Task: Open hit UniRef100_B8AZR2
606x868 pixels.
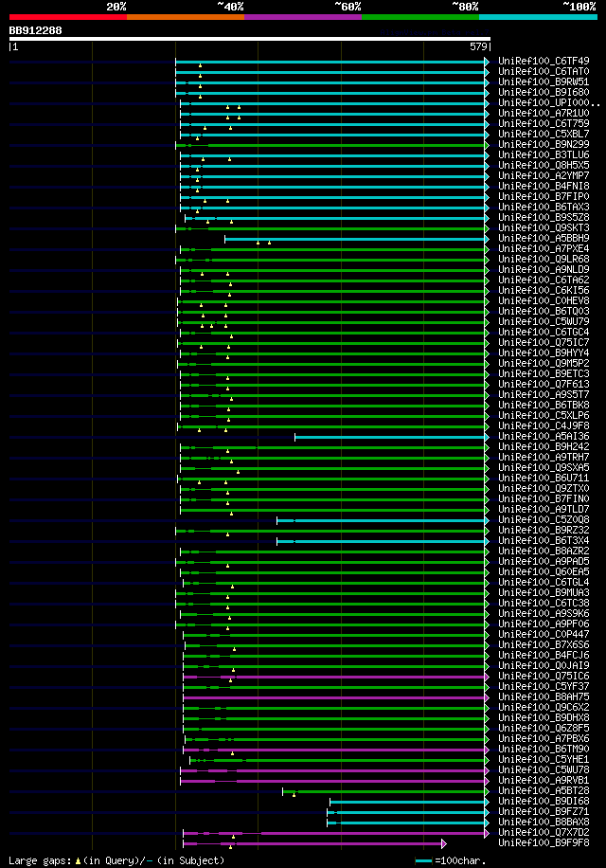Action: tap(544, 551)
